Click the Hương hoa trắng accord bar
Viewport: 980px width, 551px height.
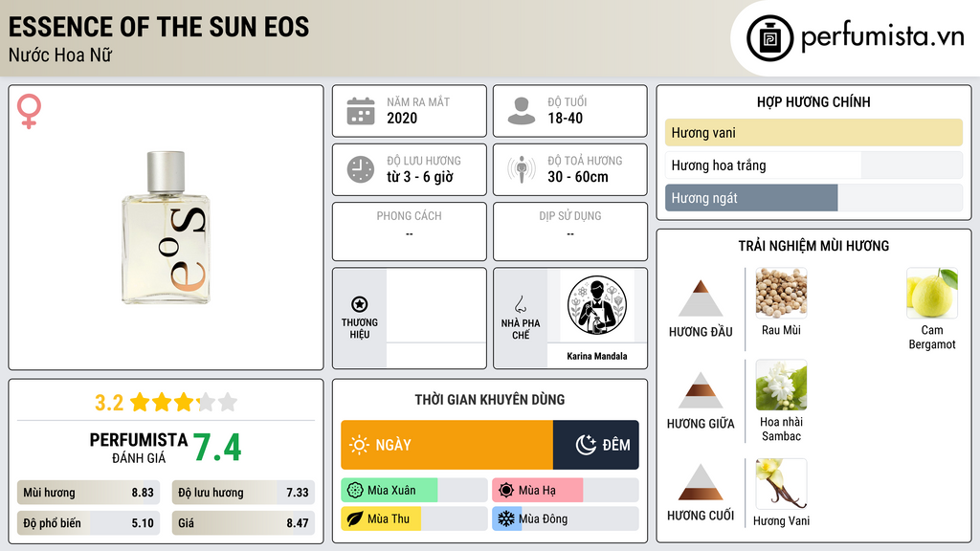(x=813, y=165)
